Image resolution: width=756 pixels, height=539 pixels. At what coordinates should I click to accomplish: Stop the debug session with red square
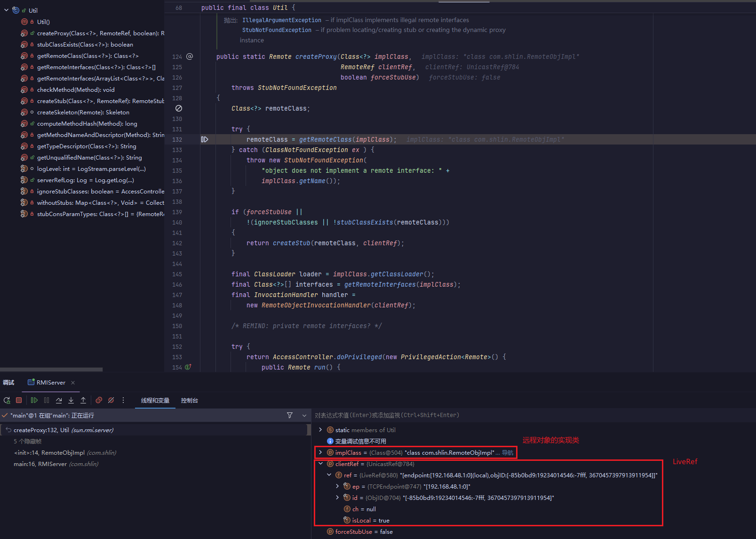coord(19,400)
